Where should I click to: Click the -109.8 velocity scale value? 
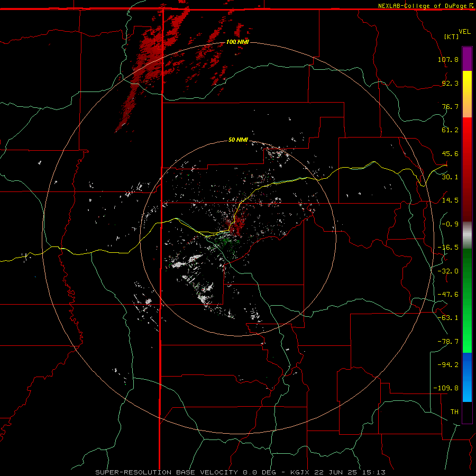[x=446, y=388]
